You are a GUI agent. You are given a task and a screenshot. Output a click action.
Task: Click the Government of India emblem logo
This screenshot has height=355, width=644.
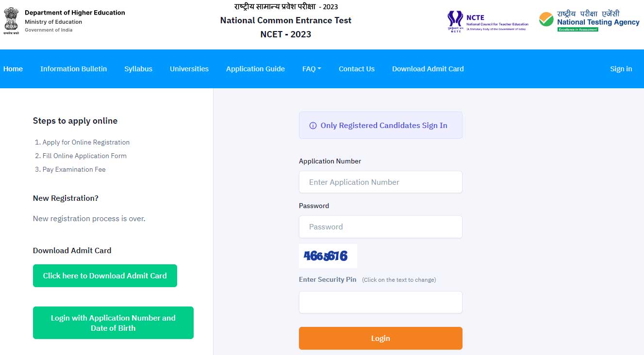click(x=11, y=21)
